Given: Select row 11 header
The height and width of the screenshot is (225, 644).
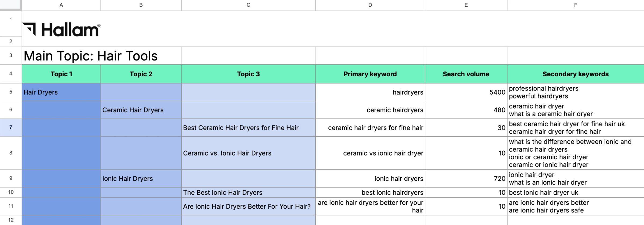Looking at the screenshot, I should point(11,206).
